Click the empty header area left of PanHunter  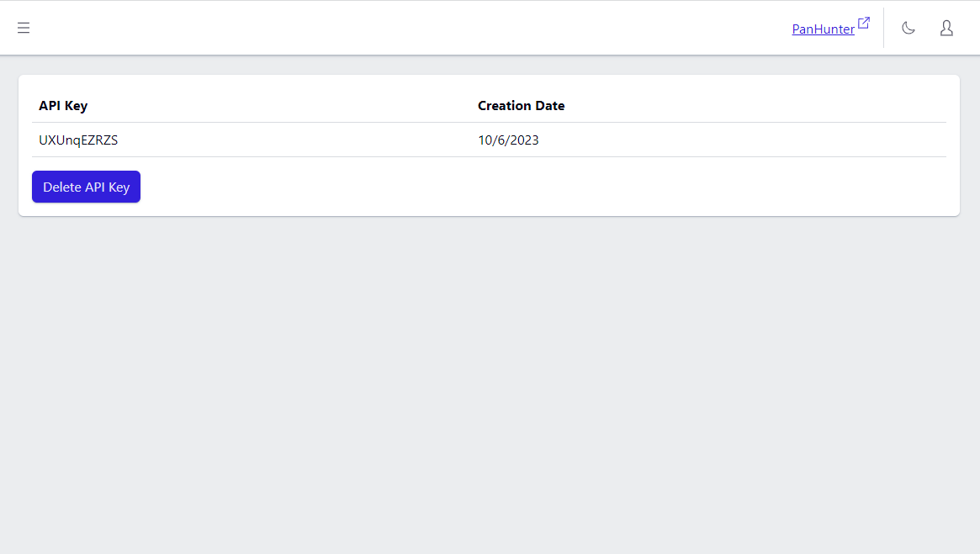tap(421, 28)
